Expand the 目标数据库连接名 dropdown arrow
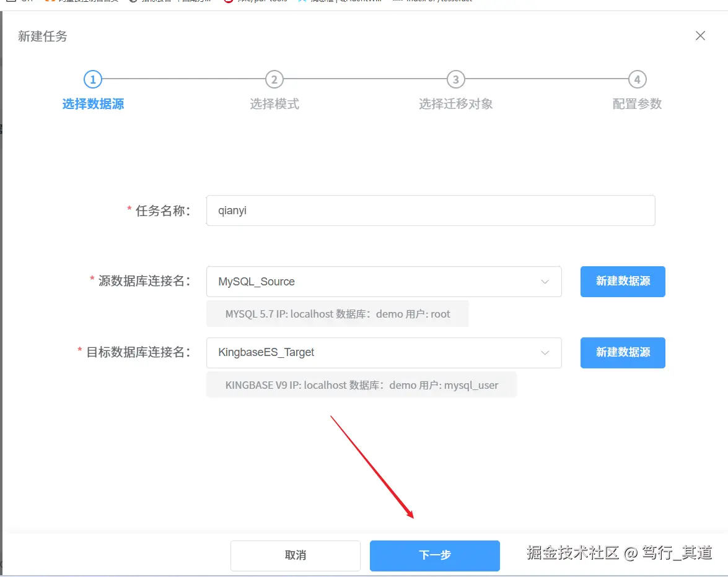728x577 pixels. (546, 353)
